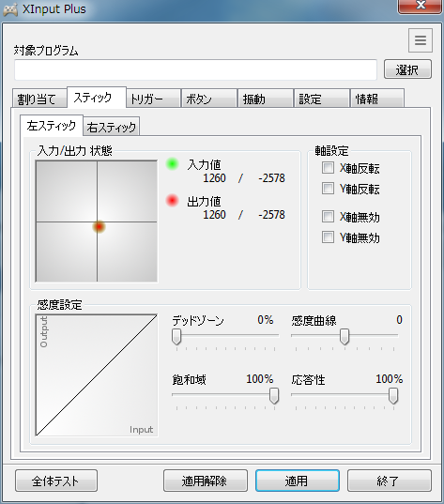444x504 pixels.
Task: Enable Y軸反転 checkbox
Action: [x=328, y=189]
